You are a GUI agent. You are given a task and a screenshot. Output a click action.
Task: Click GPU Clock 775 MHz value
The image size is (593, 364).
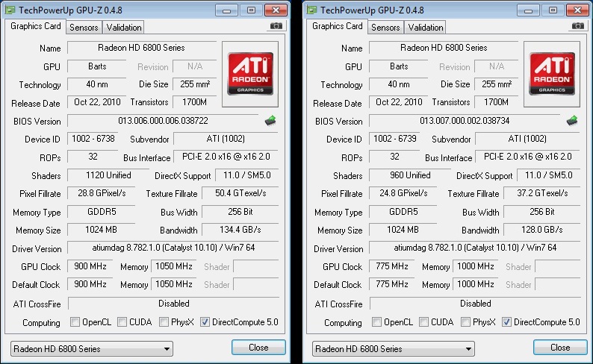tap(392, 266)
